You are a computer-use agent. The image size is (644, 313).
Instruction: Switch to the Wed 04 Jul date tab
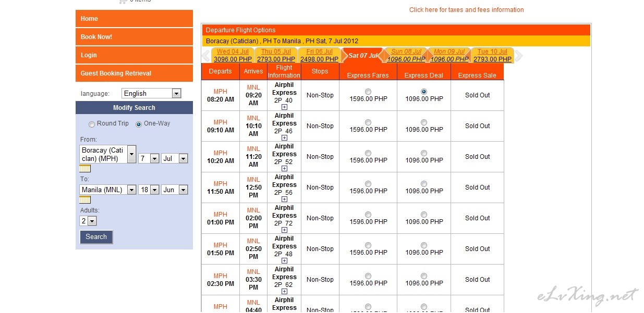233,55
